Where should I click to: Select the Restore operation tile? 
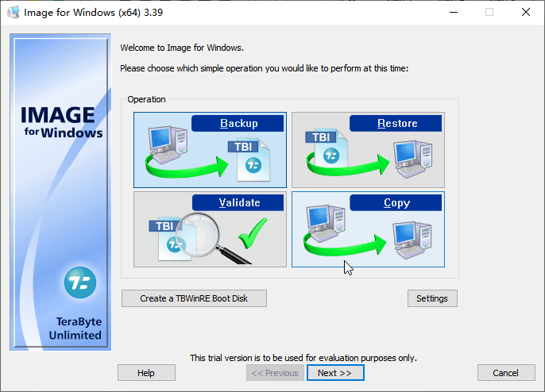pos(368,150)
